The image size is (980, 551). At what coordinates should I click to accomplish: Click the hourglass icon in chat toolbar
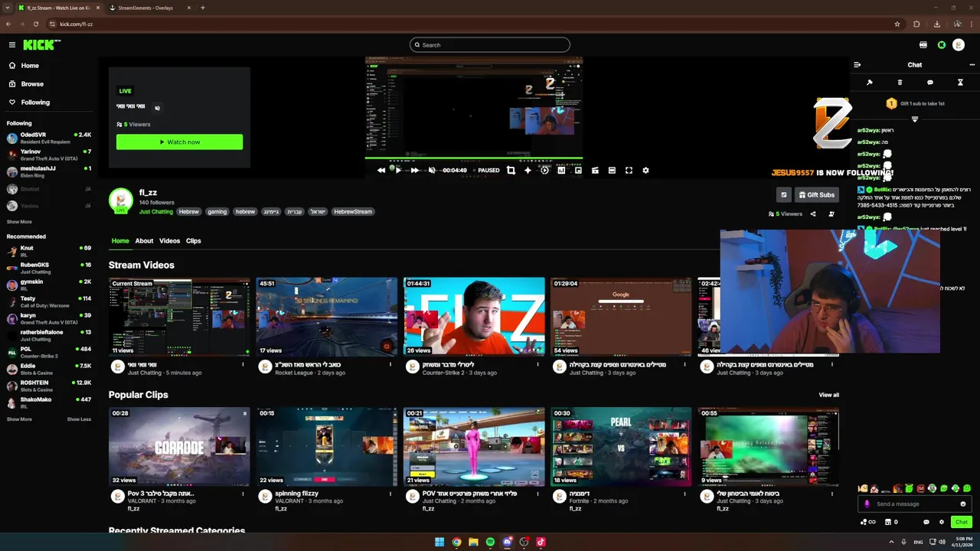click(x=960, y=83)
